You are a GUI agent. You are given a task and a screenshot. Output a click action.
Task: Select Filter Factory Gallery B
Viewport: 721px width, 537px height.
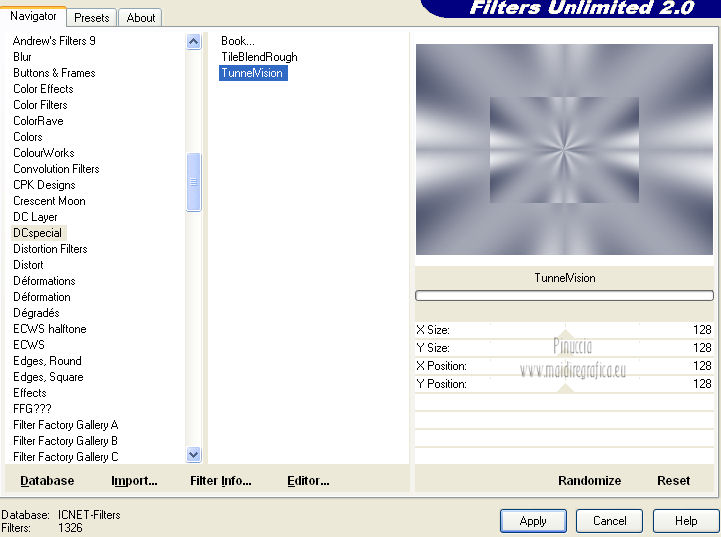click(x=65, y=441)
